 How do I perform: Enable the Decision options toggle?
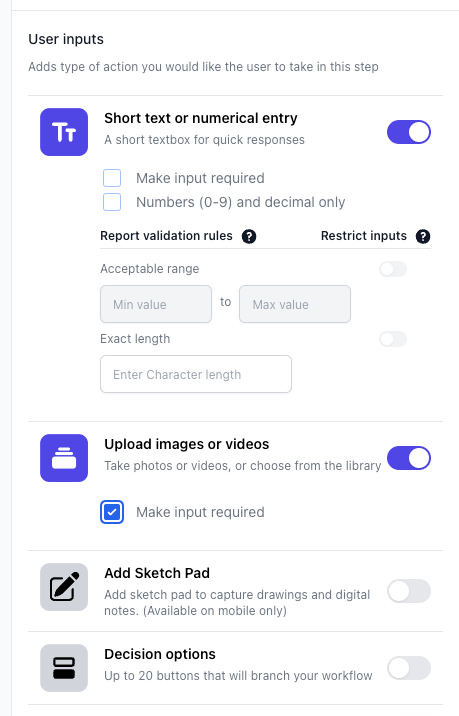(409, 668)
